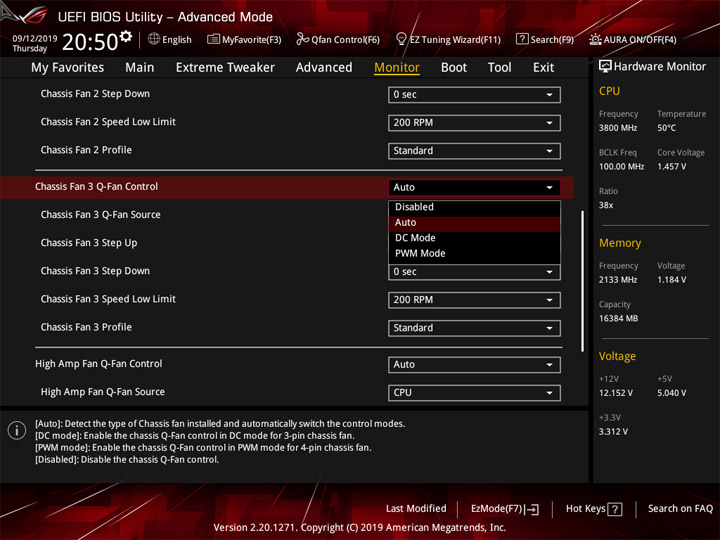720x540 pixels.
Task: Open Chassis Fan 2 Speed Low Limit dropdown
Action: (x=474, y=123)
